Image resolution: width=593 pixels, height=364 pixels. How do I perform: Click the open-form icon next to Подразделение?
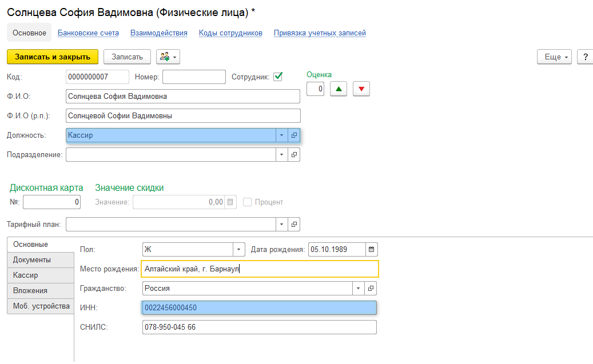point(294,154)
